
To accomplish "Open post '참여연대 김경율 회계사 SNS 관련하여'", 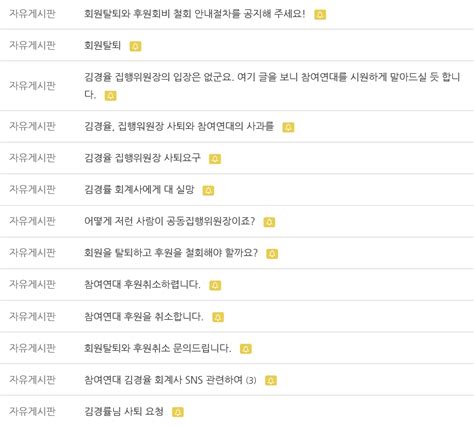I will [x=163, y=380].
